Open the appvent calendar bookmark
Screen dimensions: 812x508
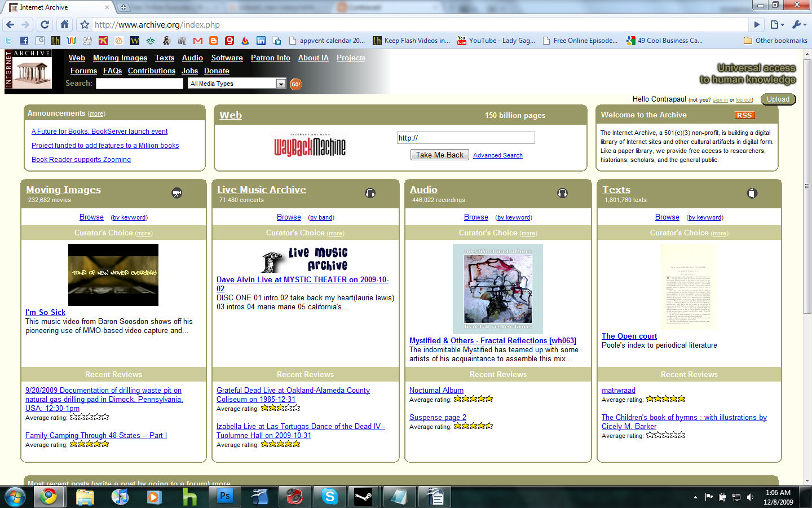[x=327, y=41]
